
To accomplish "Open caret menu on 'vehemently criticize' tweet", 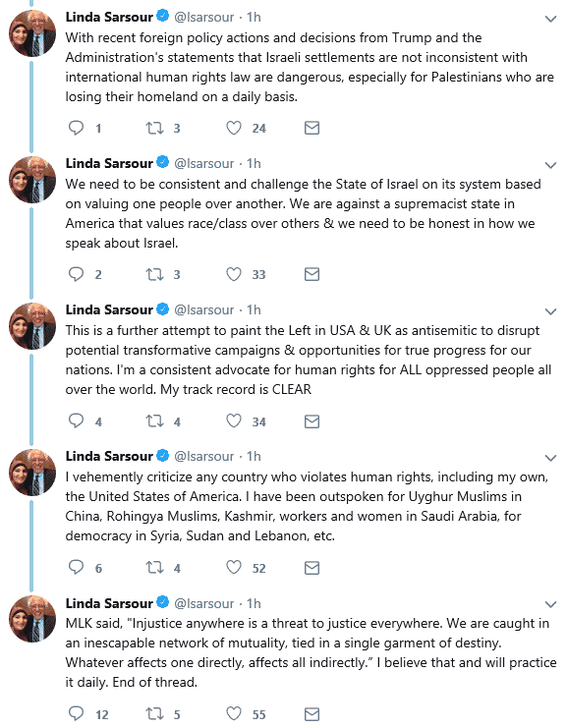I will tap(550, 458).
